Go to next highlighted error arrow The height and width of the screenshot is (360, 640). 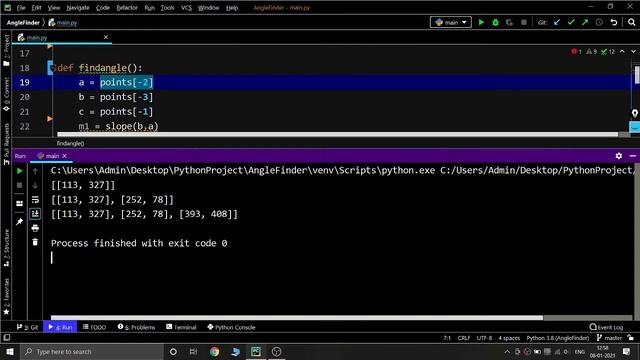coord(633,51)
